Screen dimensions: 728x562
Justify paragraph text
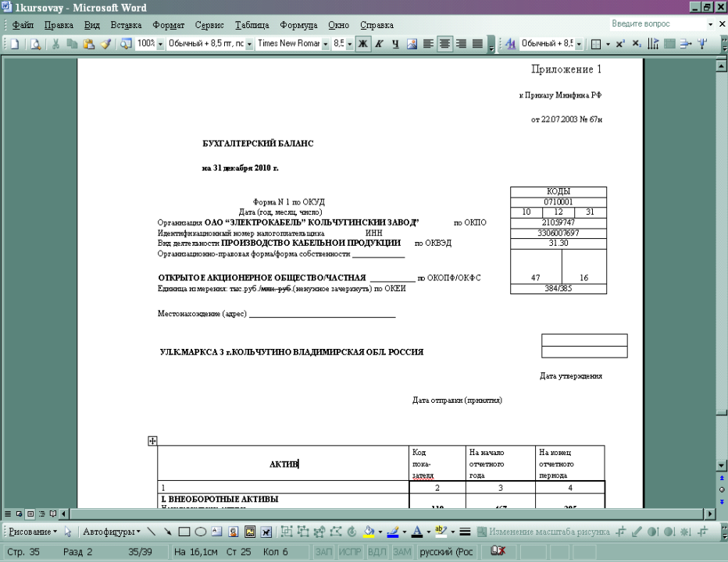click(x=477, y=44)
